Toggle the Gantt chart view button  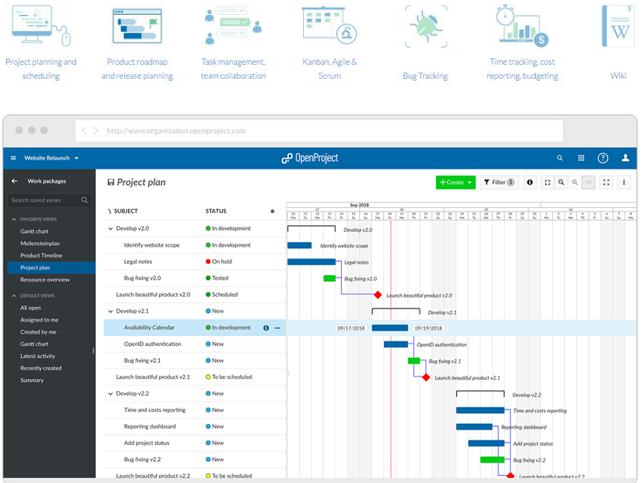tap(588, 182)
